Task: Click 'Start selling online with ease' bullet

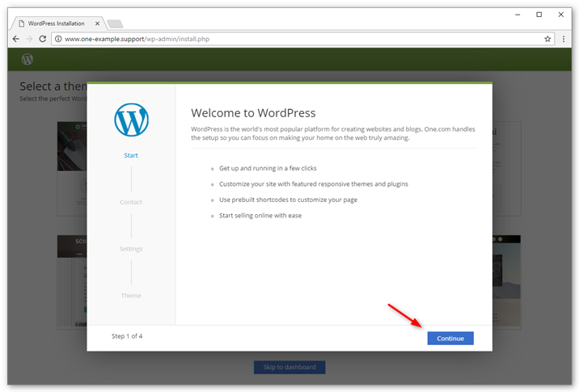Action: (x=260, y=215)
